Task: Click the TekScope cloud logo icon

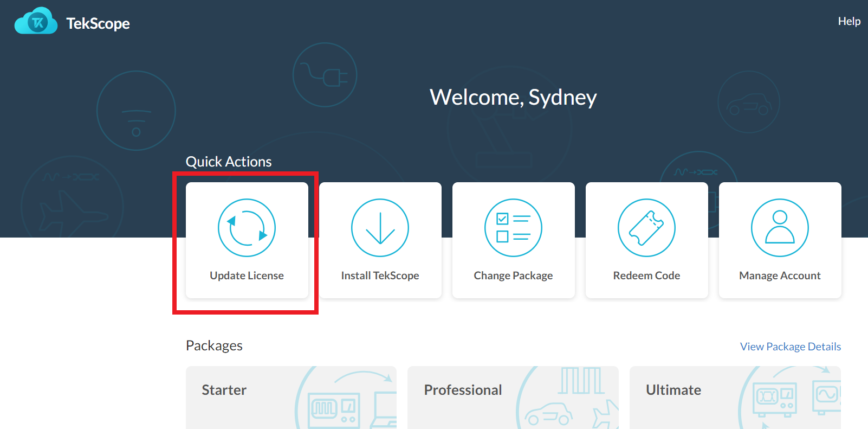Action: pos(36,22)
